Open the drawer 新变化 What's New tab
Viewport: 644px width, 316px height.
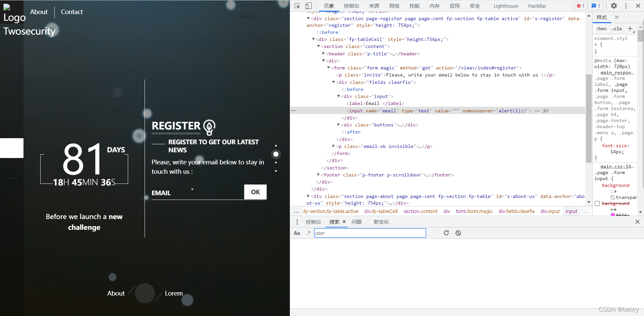tap(381, 222)
